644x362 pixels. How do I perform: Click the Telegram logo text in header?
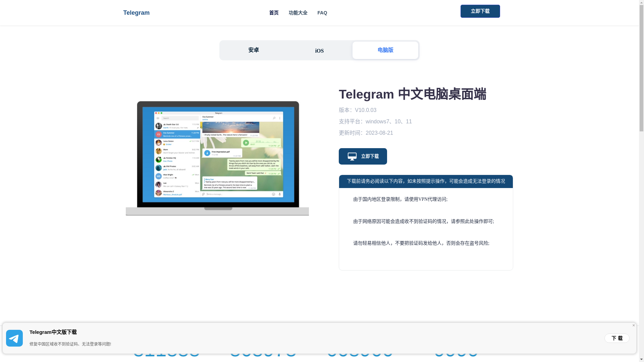(136, 13)
